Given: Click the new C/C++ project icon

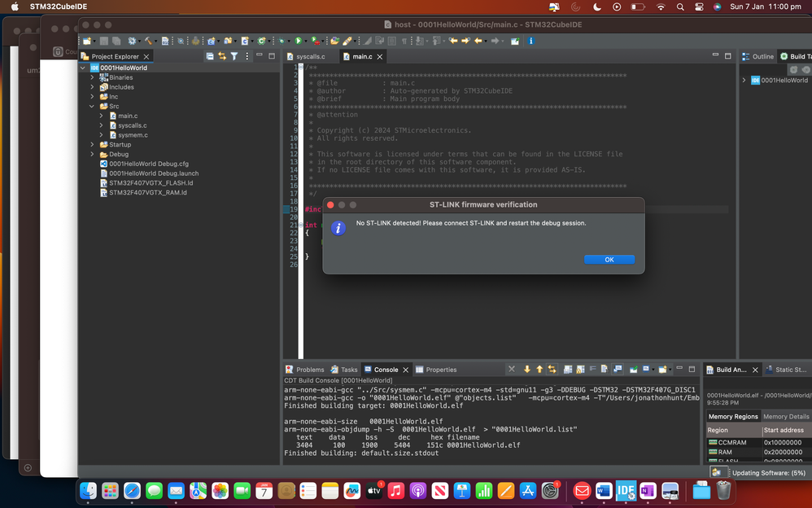Looking at the screenshot, I should pyautogui.click(x=211, y=41).
